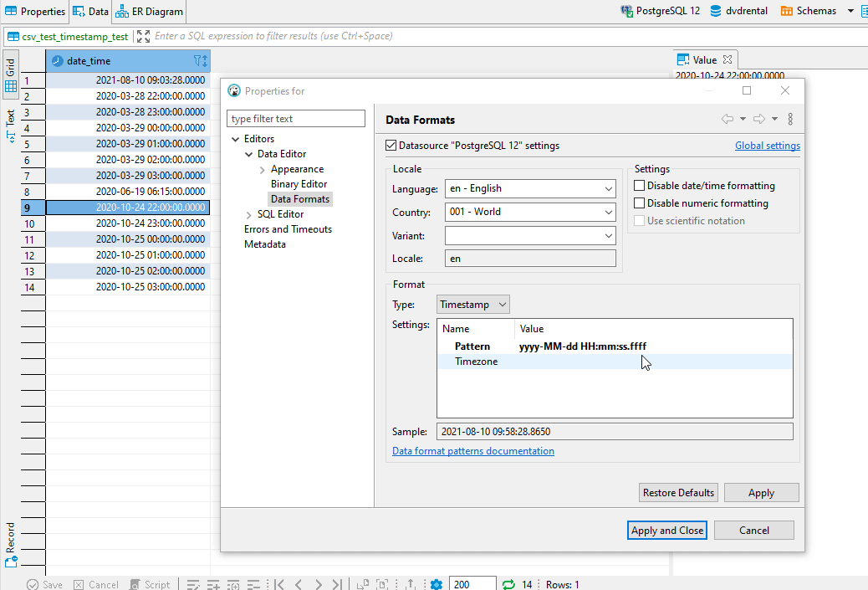Go to first row via navigation icon
This screenshot has width=868, height=590.
pyautogui.click(x=278, y=584)
